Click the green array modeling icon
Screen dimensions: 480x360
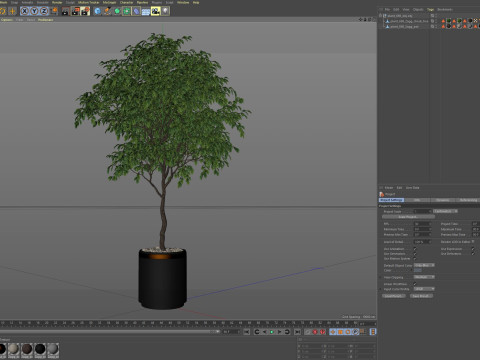127,11
